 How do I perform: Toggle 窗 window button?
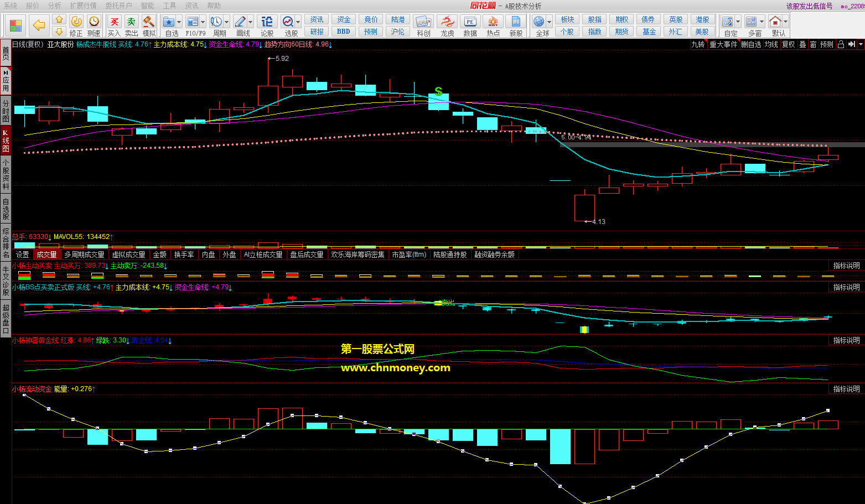(813, 44)
